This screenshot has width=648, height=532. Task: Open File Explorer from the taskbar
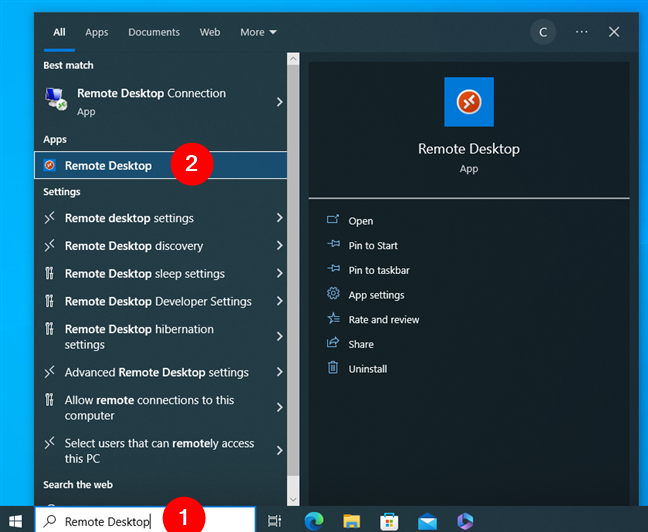click(351, 521)
